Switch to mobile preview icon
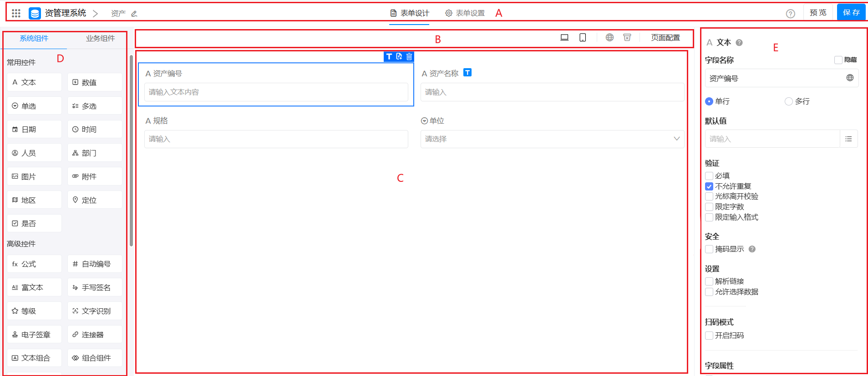This screenshot has width=868, height=376. (583, 38)
